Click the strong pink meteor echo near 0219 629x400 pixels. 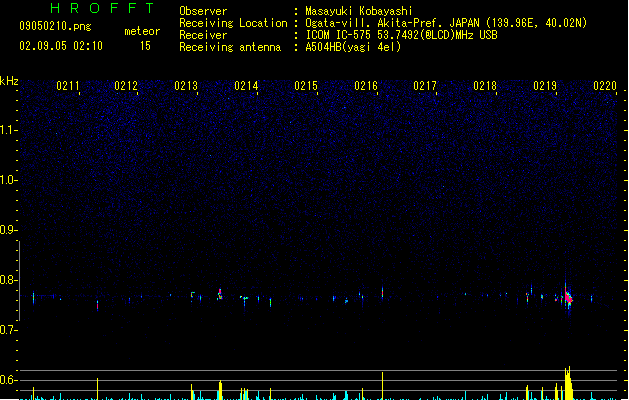[568, 298]
